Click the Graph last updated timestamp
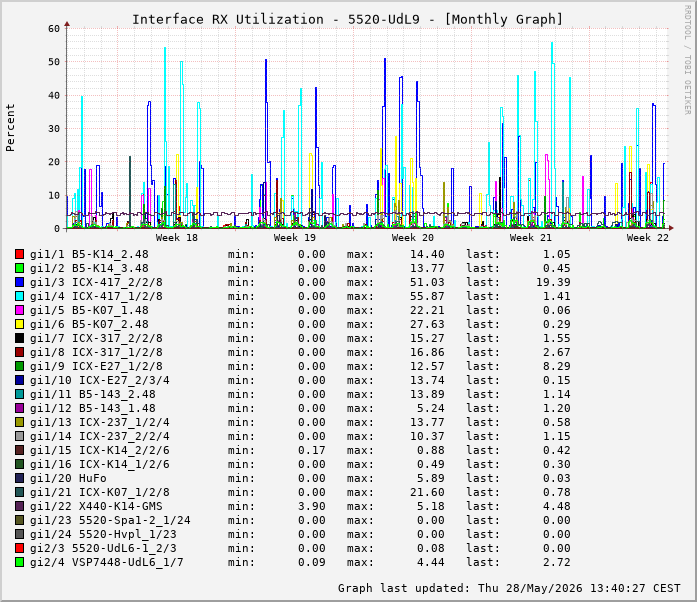 click(509, 588)
